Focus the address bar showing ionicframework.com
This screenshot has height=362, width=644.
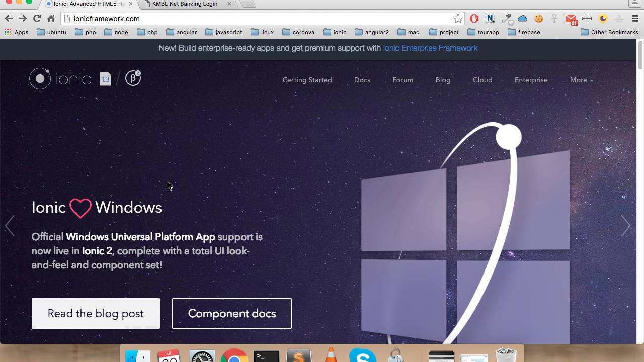(x=262, y=19)
